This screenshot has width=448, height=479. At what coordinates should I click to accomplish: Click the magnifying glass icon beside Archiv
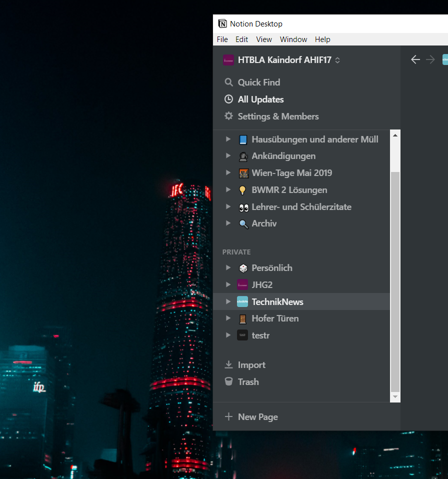[x=243, y=224]
